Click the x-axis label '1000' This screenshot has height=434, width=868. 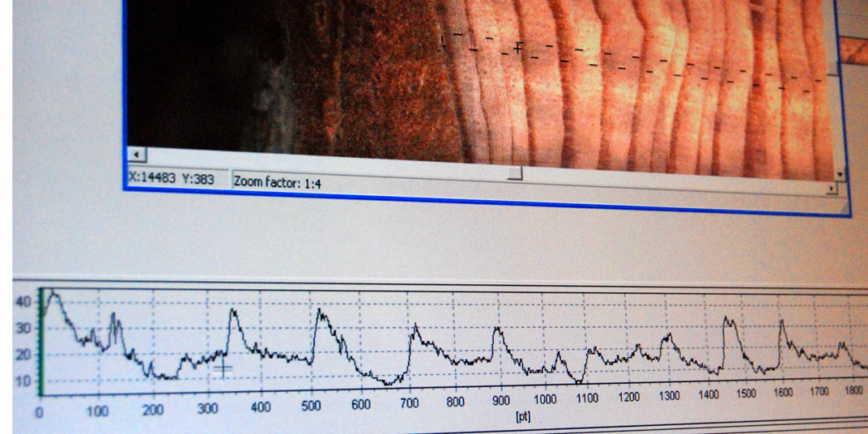(545, 400)
